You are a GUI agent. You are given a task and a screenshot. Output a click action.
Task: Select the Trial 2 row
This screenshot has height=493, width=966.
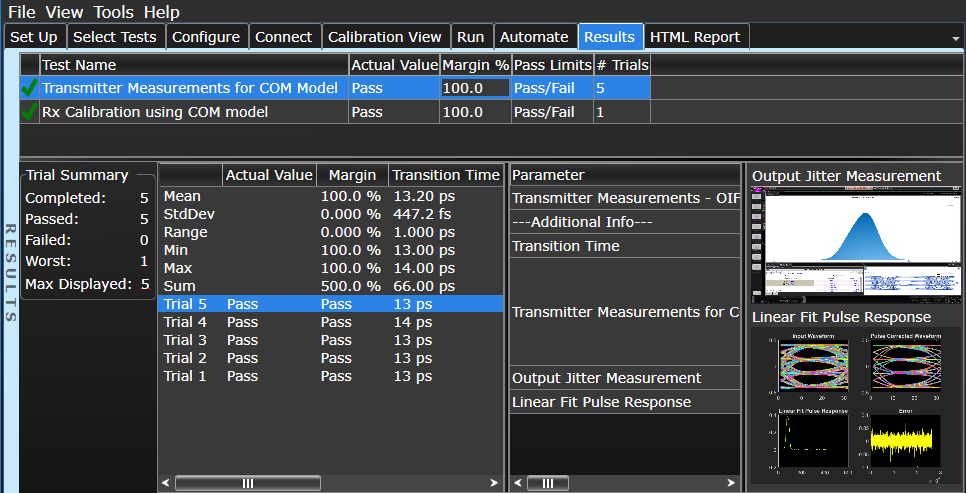(x=331, y=358)
